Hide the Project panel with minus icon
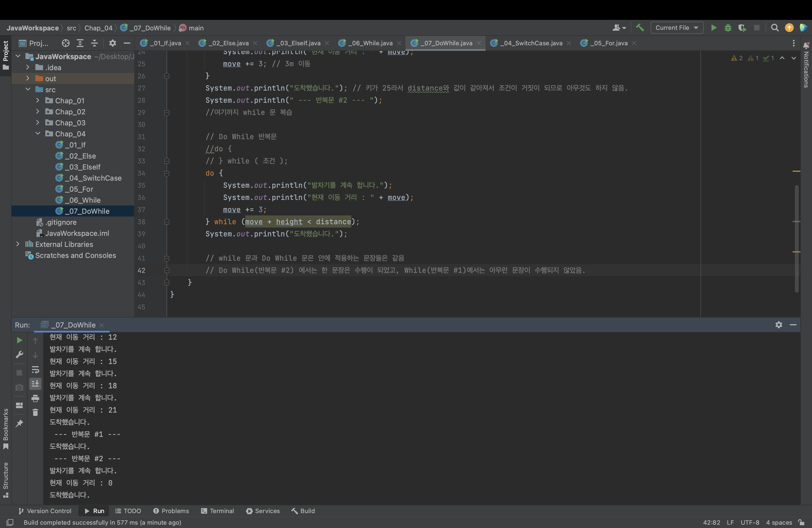 (x=127, y=43)
